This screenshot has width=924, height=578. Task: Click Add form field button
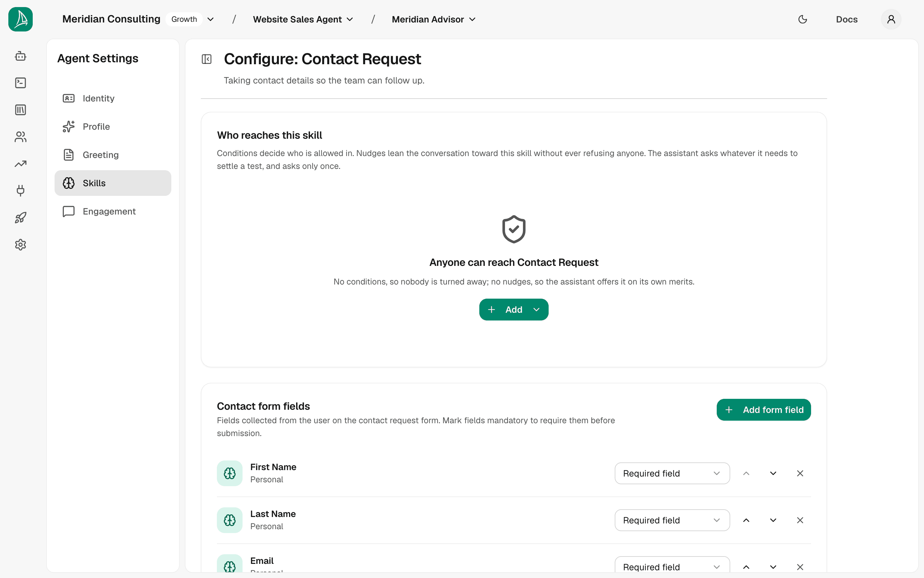click(764, 410)
